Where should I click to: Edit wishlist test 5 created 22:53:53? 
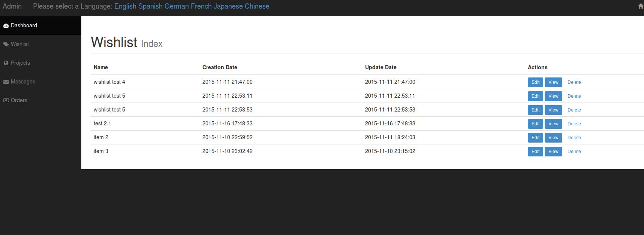point(535,110)
